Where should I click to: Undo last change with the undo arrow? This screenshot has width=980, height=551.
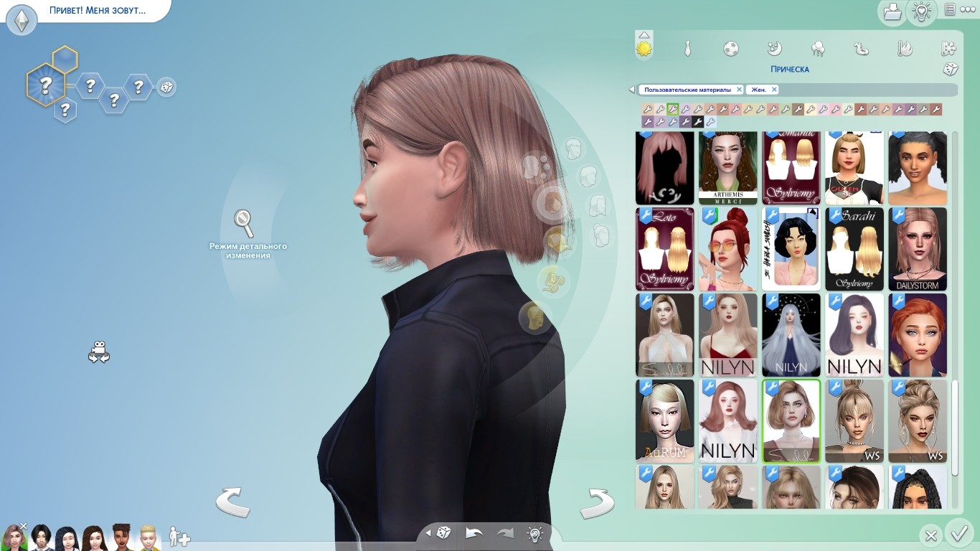474,533
